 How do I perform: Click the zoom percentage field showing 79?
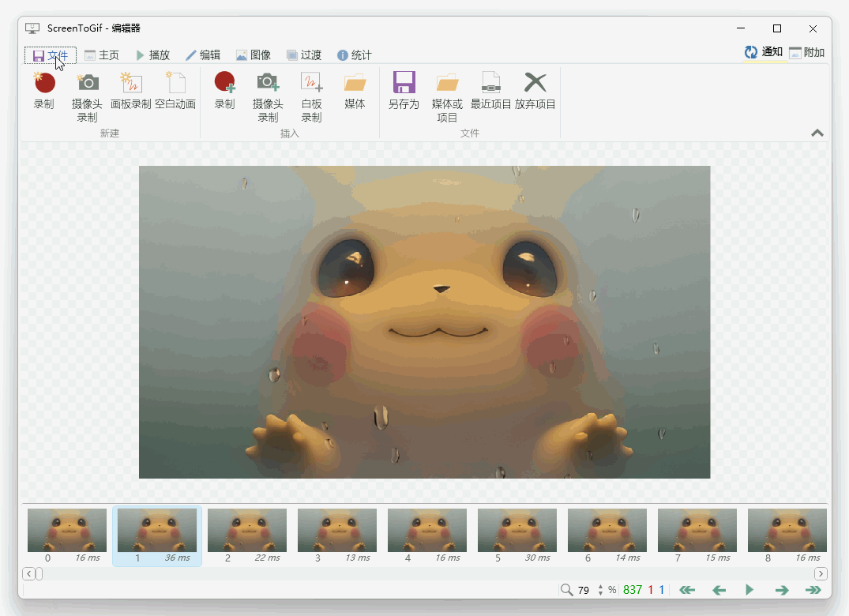tap(584, 590)
